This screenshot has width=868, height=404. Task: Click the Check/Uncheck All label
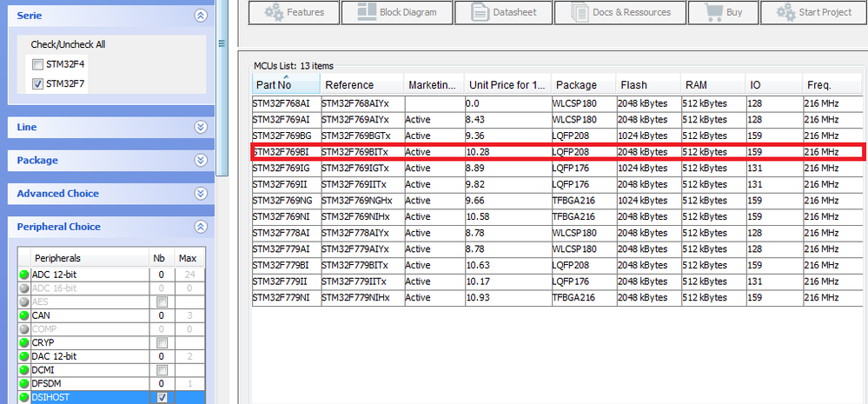coord(68,45)
